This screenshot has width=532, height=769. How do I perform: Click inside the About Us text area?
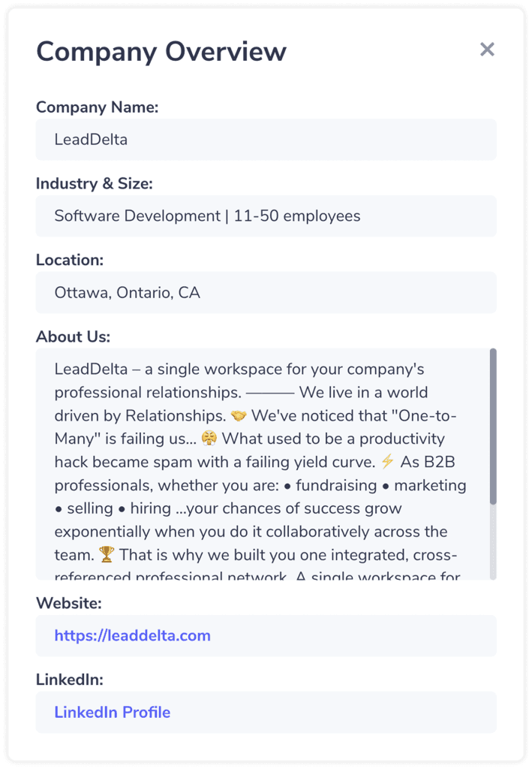click(x=263, y=464)
